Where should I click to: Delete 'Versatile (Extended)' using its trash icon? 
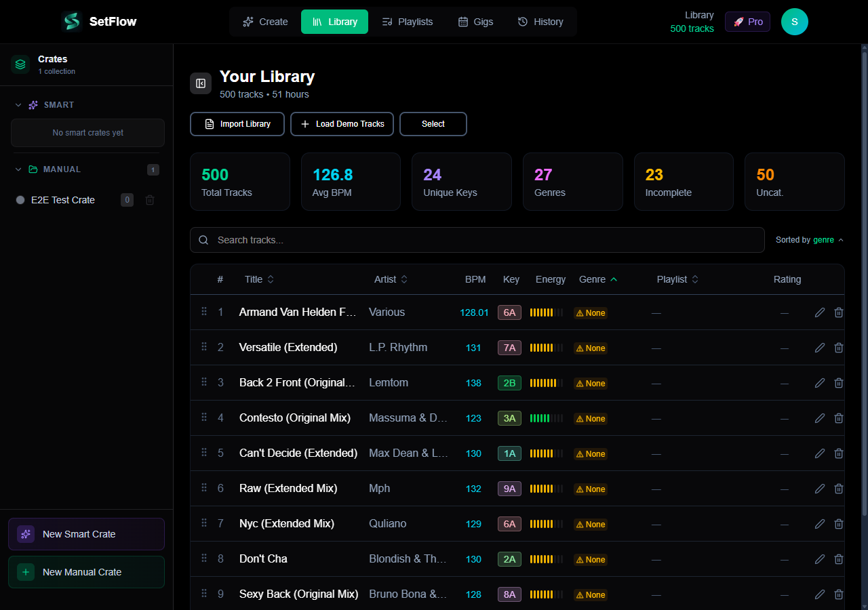[838, 347]
